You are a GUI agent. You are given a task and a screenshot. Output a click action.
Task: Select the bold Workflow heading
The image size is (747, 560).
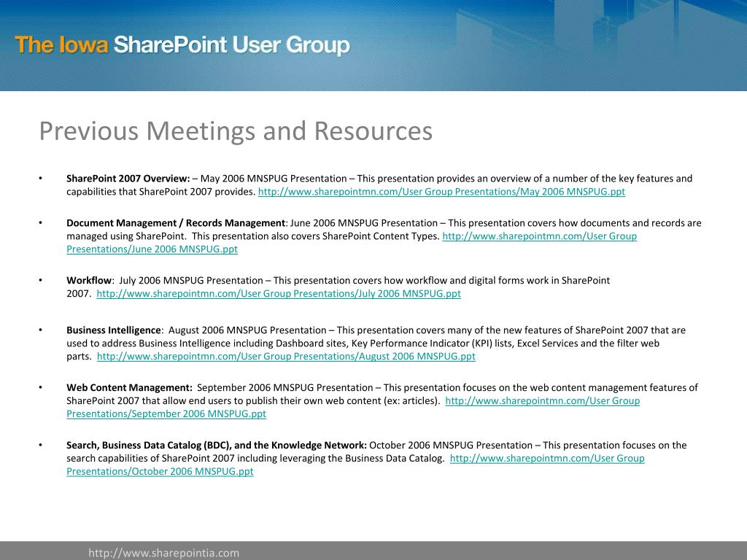pos(88,281)
